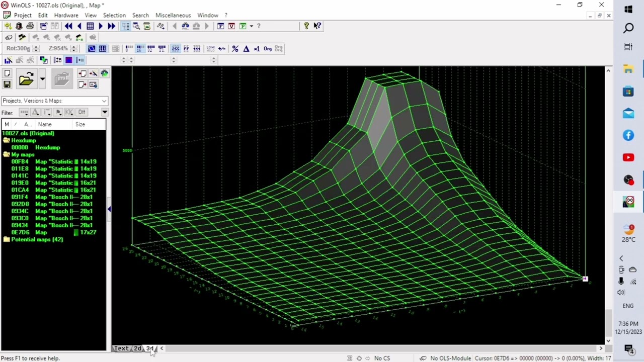Screen dimensions: 644x362
Task: Click the boxed V toolbar icon
Action: [x=231, y=26]
